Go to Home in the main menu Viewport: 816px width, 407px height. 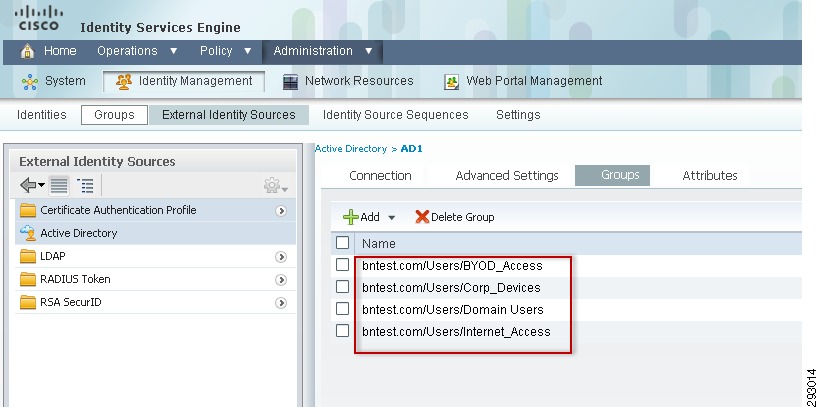coord(60,51)
